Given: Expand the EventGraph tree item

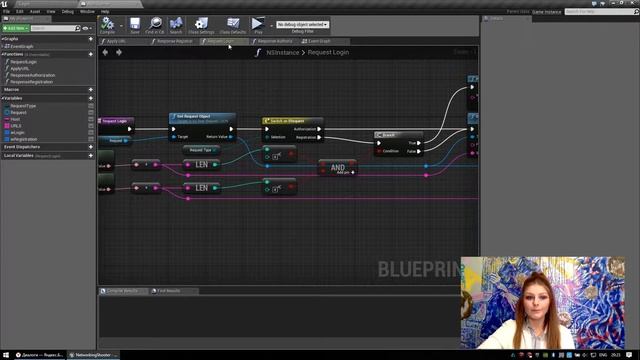Looking at the screenshot, I should 2,46.
